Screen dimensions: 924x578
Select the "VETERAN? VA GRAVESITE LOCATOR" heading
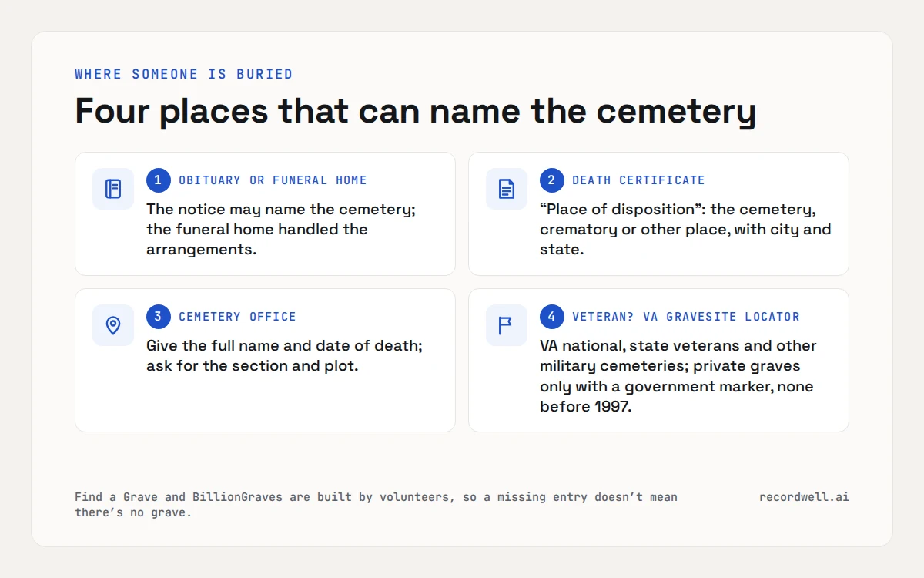686,317
